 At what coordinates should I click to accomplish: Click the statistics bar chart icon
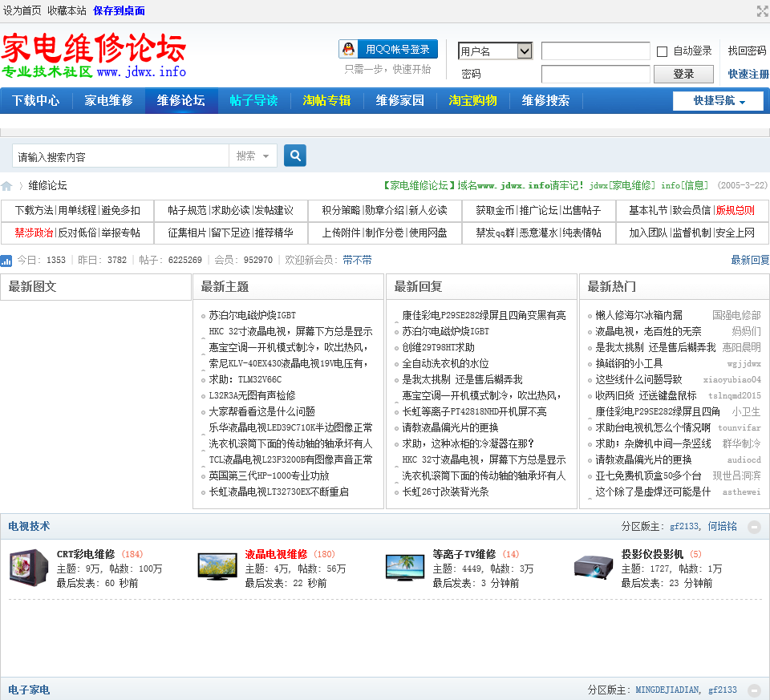point(6,261)
